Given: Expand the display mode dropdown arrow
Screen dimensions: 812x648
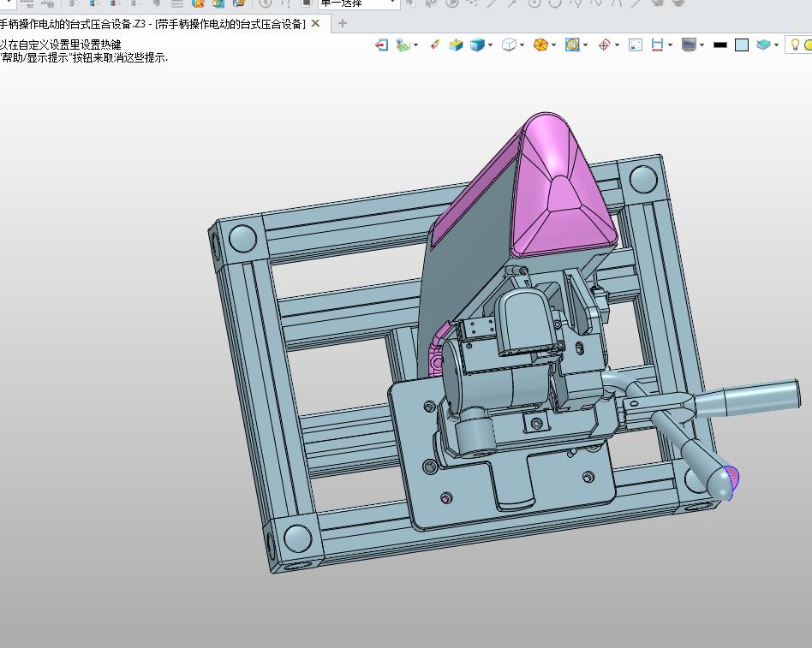Looking at the screenshot, I should point(415,45).
